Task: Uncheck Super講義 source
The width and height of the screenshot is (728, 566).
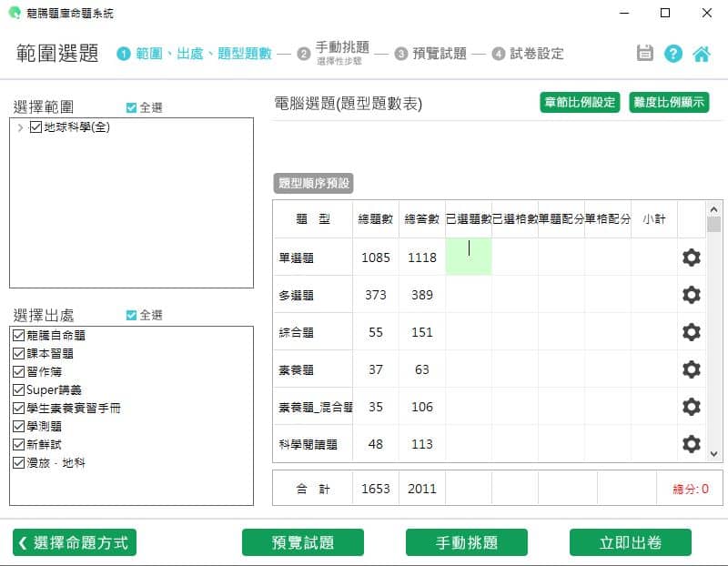Action: point(18,389)
